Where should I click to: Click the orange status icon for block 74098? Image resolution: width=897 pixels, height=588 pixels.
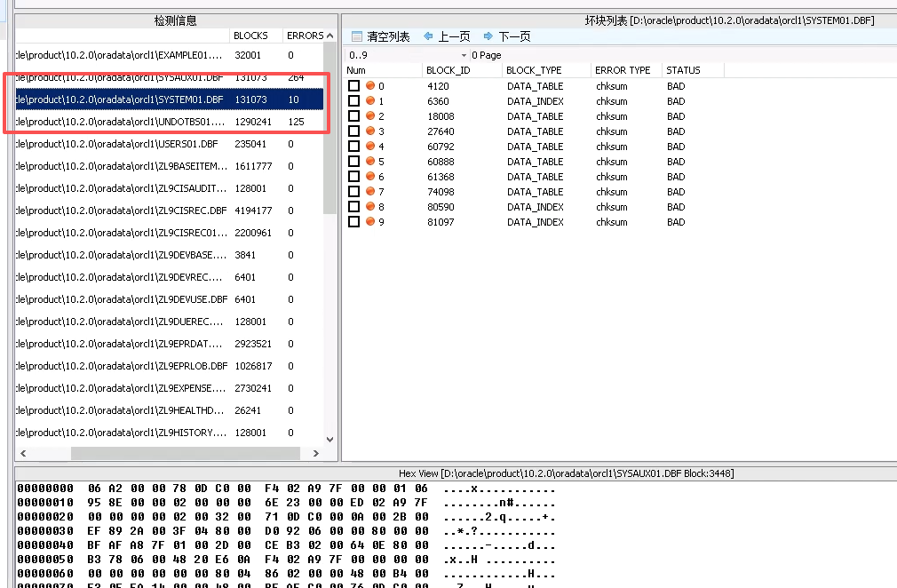click(x=370, y=191)
